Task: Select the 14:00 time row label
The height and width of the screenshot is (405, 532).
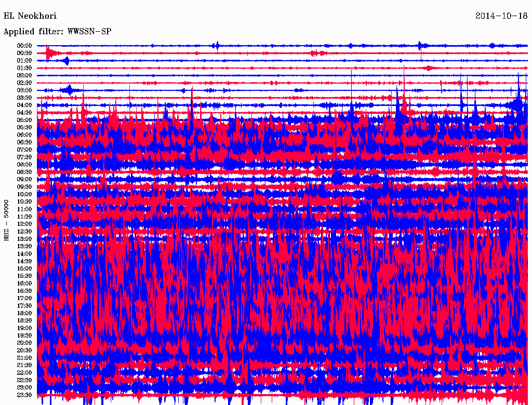Action: click(x=24, y=254)
